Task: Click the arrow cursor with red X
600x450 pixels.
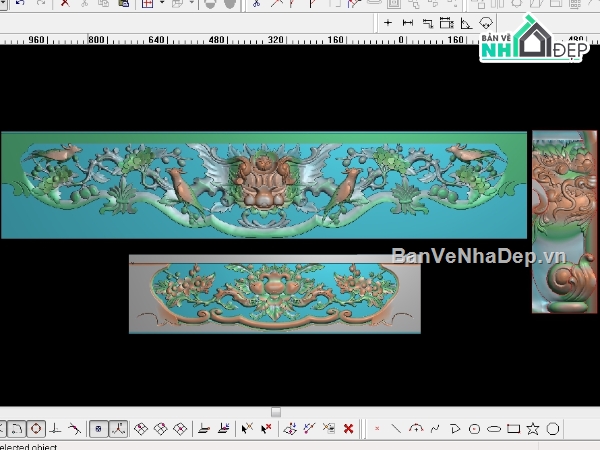Action: (266, 429)
